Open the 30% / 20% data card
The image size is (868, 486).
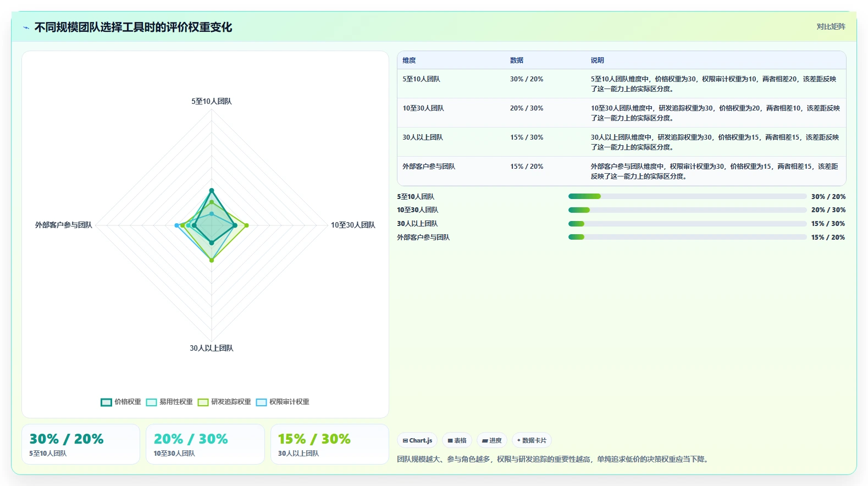click(81, 444)
